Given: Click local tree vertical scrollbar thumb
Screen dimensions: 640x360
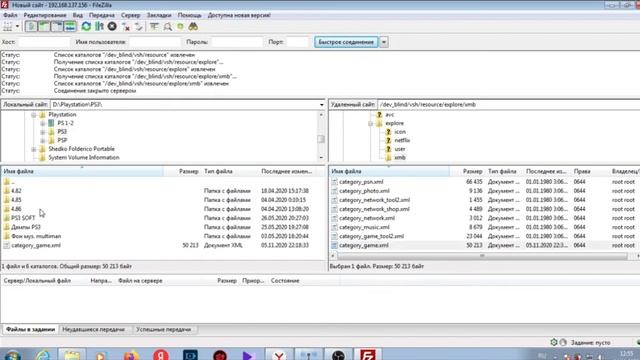Looking at the screenshot, I should tap(321, 139).
